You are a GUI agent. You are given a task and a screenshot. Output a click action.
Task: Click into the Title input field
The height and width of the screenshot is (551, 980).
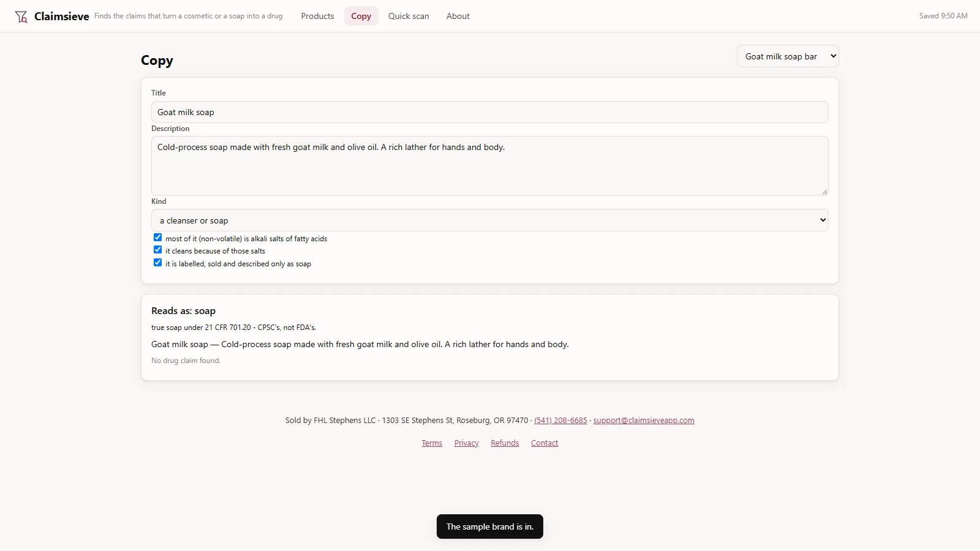(490, 112)
